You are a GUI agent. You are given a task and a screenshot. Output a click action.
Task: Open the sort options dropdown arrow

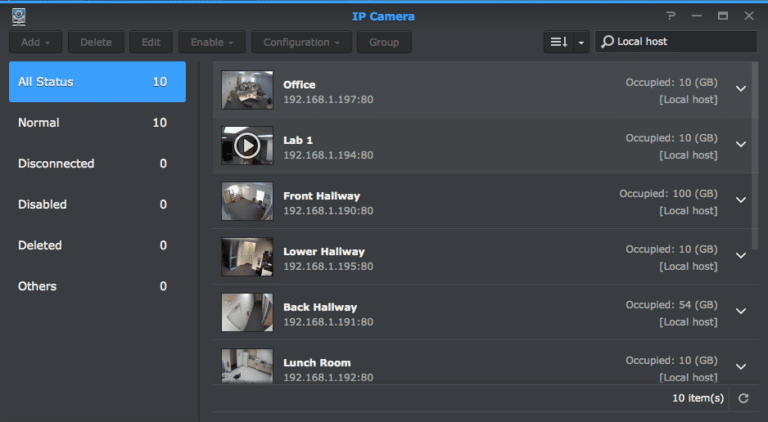[x=581, y=42]
